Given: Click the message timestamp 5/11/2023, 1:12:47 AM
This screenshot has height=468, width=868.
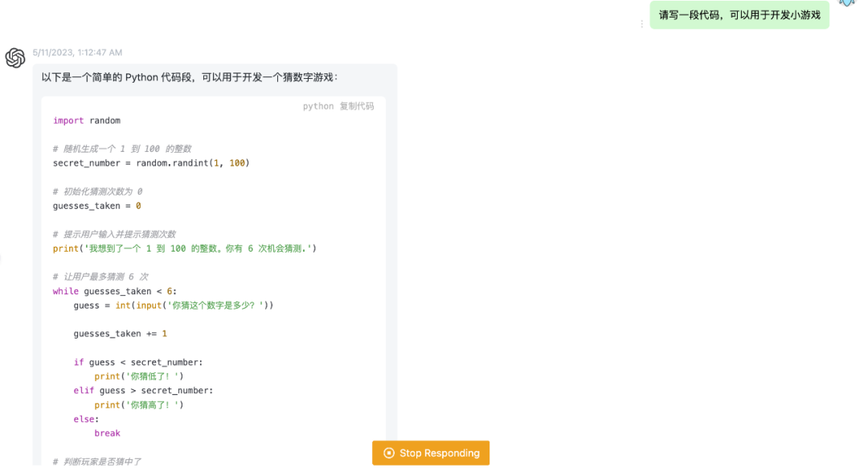Looking at the screenshot, I should pos(77,52).
